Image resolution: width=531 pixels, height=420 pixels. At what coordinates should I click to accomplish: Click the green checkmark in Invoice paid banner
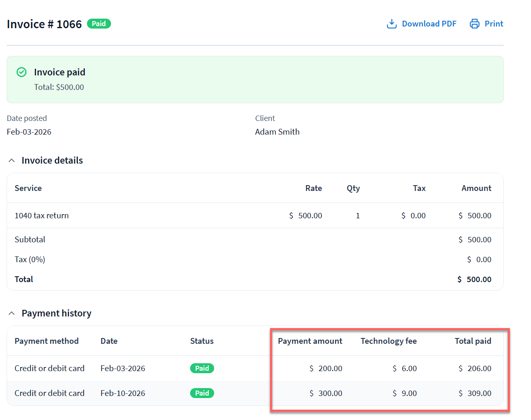pos(22,72)
